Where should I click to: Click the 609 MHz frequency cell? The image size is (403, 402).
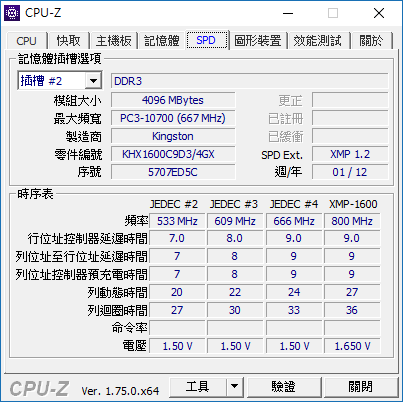click(x=235, y=221)
